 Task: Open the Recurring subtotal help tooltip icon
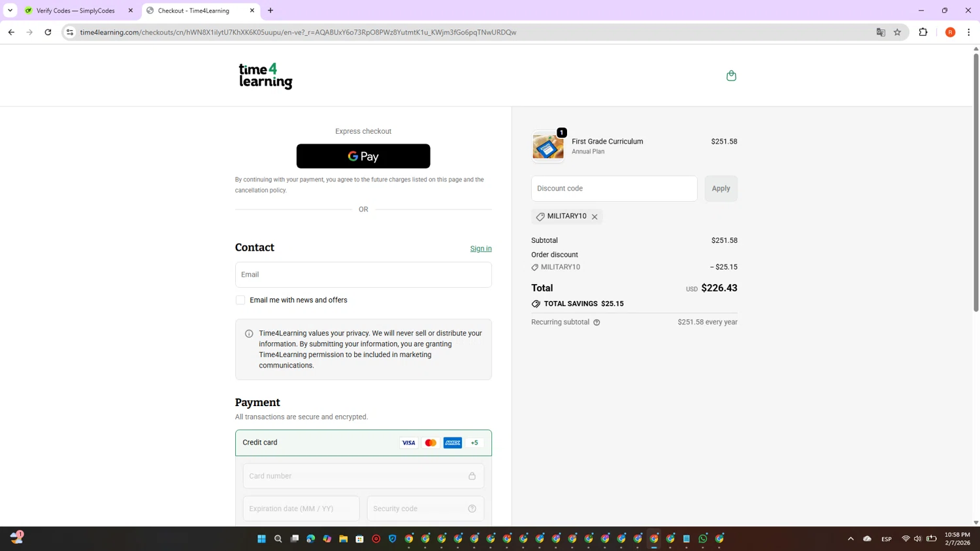(x=596, y=323)
